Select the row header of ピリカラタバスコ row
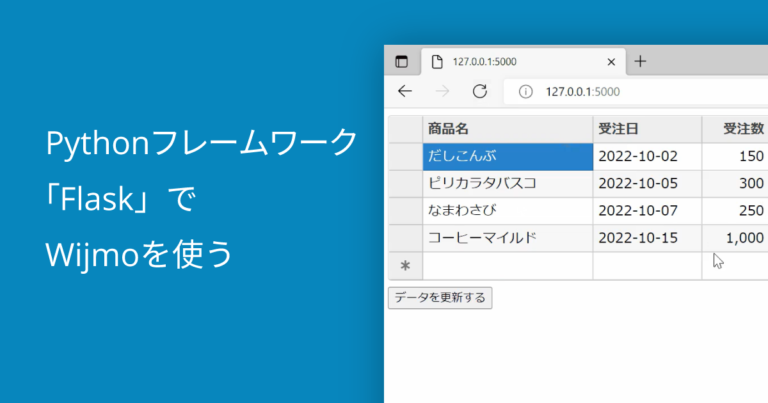Image resolution: width=768 pixels, height=403 pixels. (x=406, y=184)
